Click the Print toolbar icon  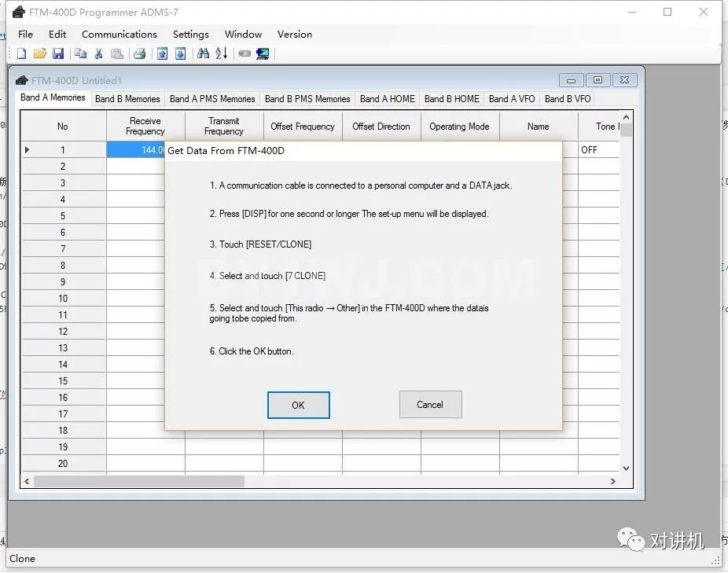(x=139, y=53)
